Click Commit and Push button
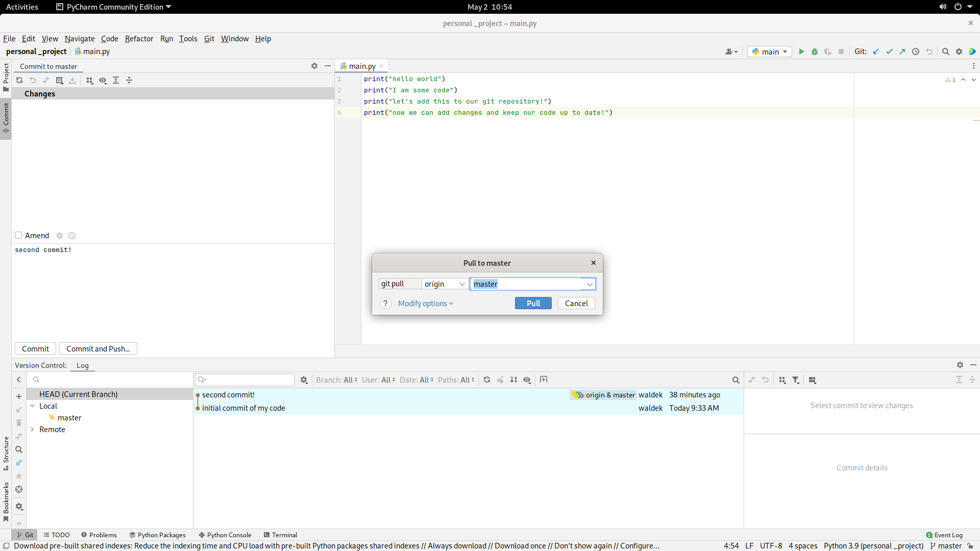The image size is (980, 551). tap(98, 348)
